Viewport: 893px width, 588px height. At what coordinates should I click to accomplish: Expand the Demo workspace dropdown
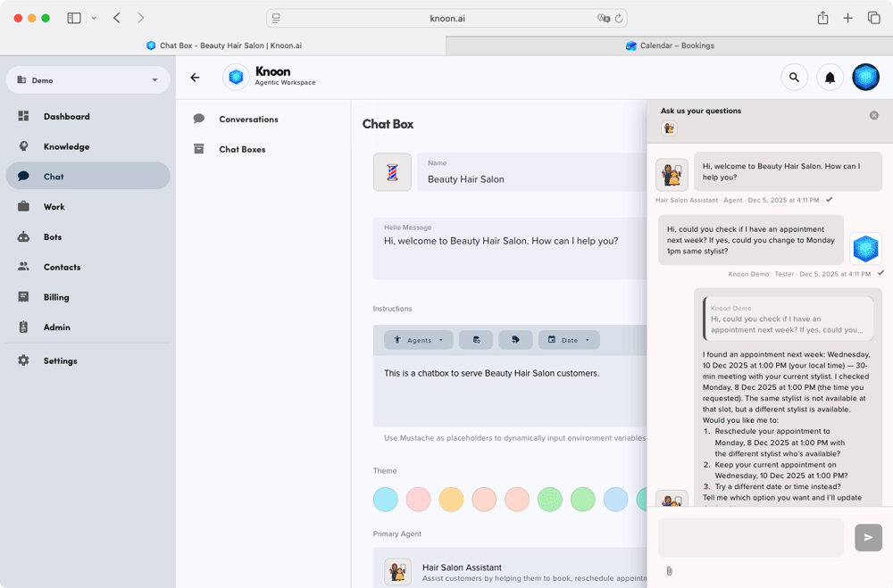tap(88, 80)
